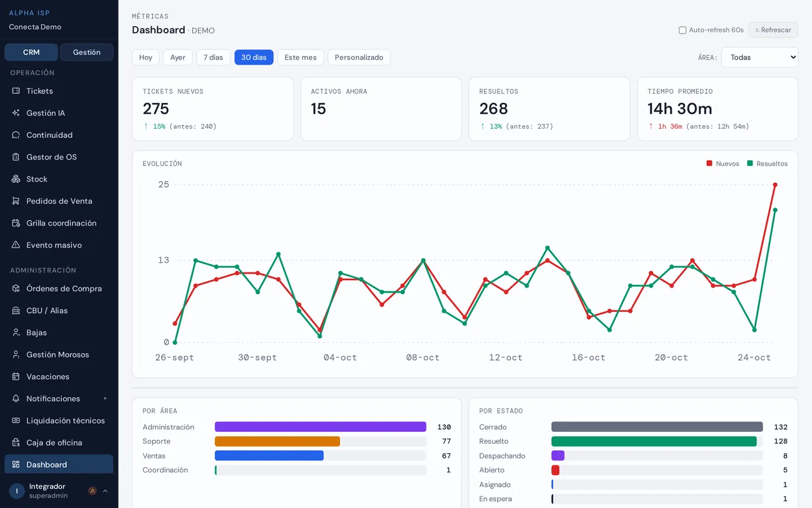Select the Este mes date range
Image resolution: width=812 pixels, height=508 pixels.
pyautogui.click(x=301, y=57)
